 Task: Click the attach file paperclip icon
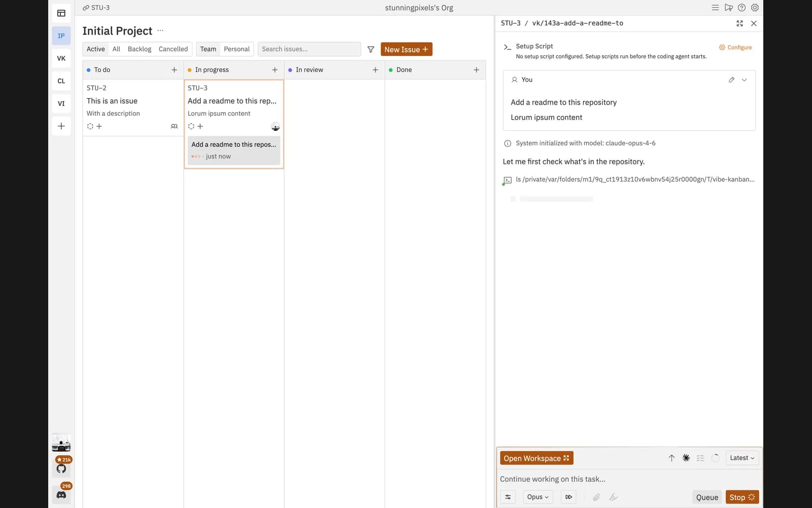click(596, 497)
